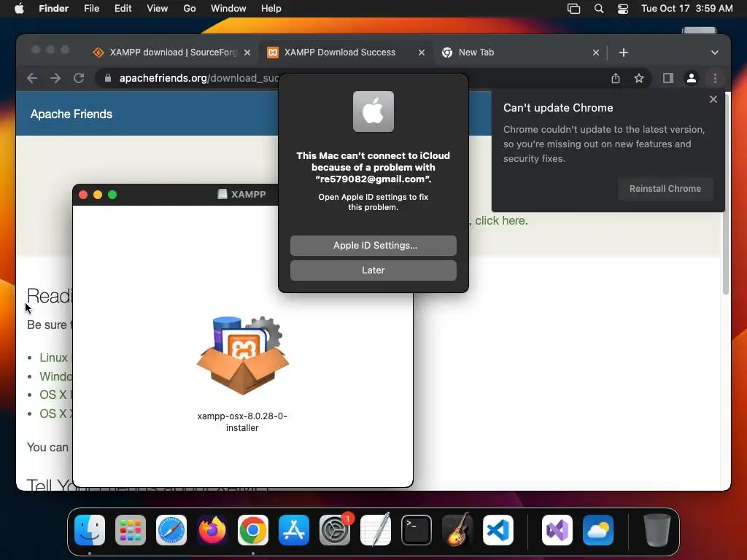This screenshot has width=747, height=560.
Task: Switch to XAMPP download SourceForge tab
Action: (x=171, y=52)
